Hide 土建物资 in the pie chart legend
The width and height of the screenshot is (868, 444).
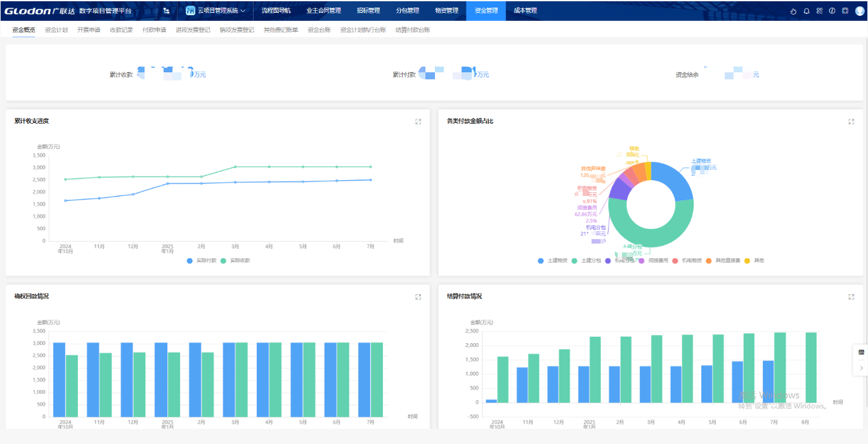(553, 261)
